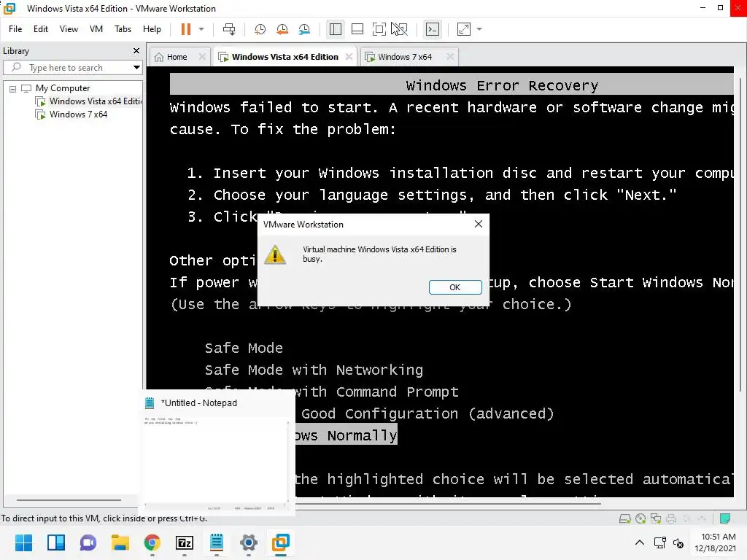
Task: Click the hard disk status bar icon
Action: coord(624,519)
